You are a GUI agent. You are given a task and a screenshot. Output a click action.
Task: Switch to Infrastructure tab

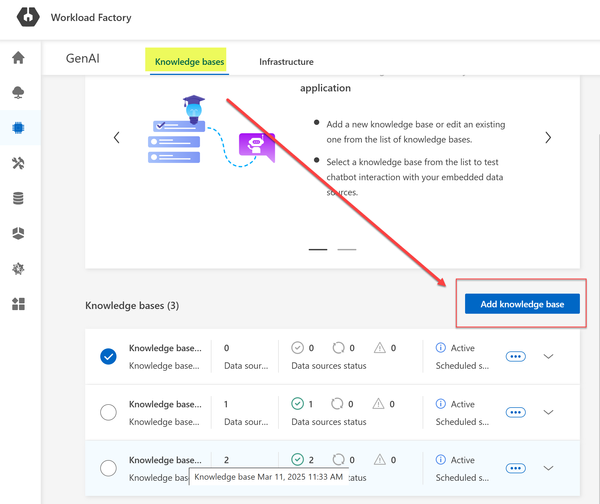pyautogui.click(x=286, y=62)
